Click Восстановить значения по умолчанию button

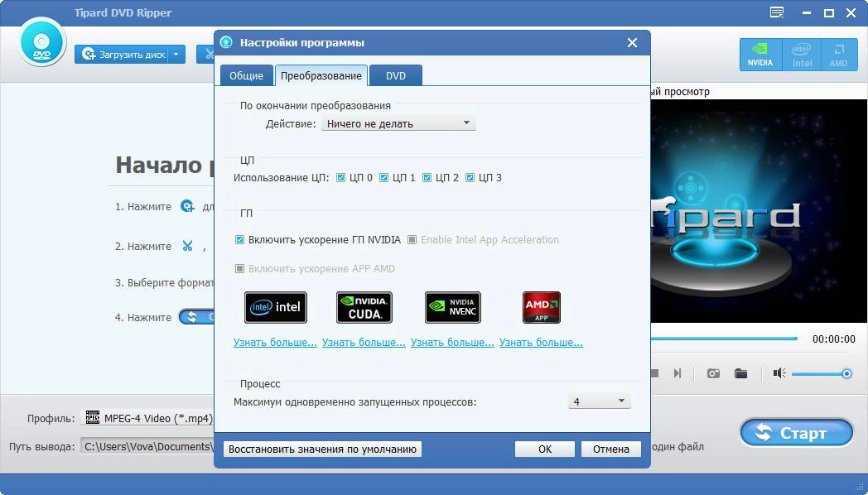[323, 449]
